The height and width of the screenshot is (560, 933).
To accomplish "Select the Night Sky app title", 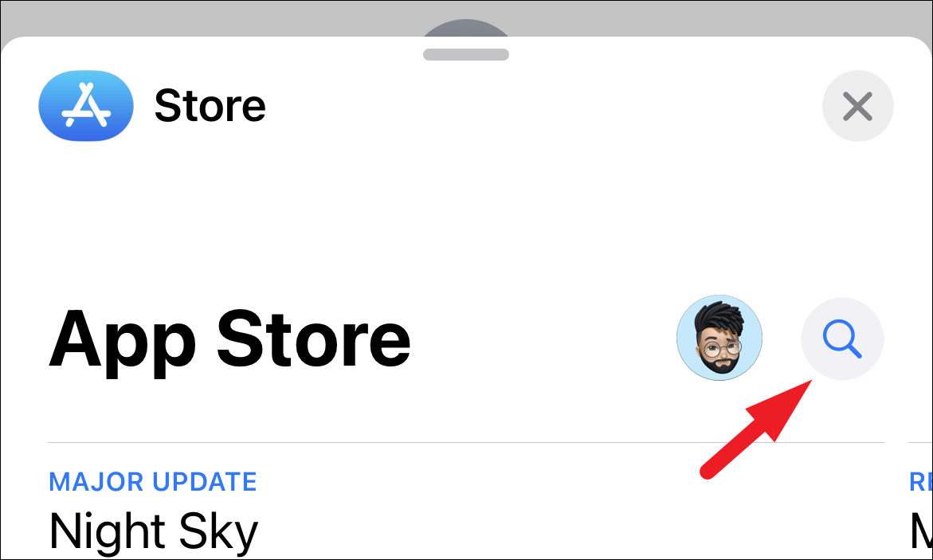I will (154, 531).
